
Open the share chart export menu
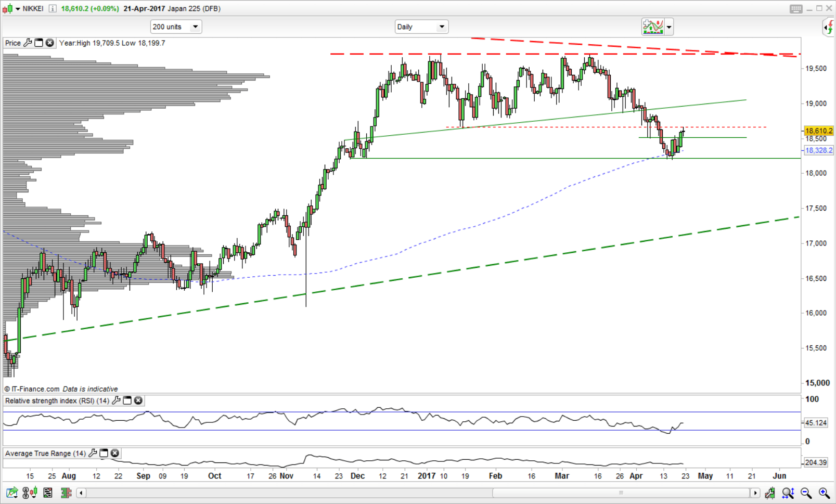point(11,493)
